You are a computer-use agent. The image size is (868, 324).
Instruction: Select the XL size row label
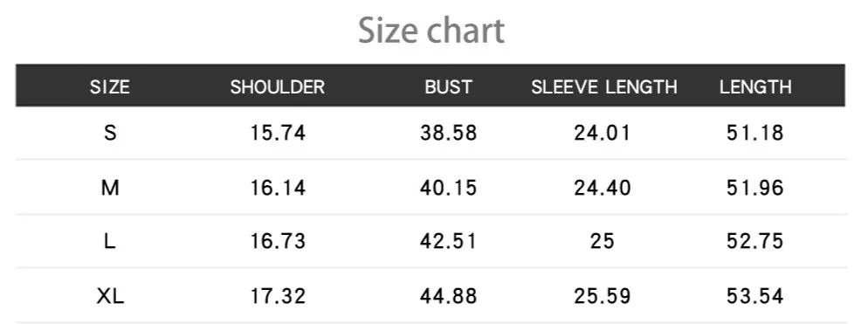pyautogui.click(x=110, y=296)
